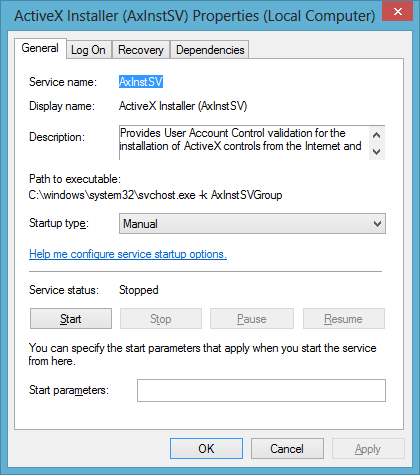The height and width of the screenshot is (475, 420).
Task: Click the disabled Stop button
Action: tap(161, 319)
